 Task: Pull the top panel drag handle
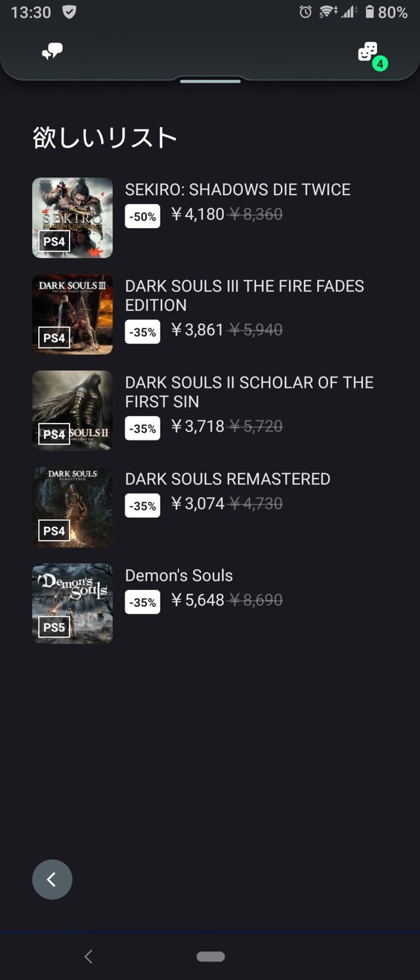point(211,81)
